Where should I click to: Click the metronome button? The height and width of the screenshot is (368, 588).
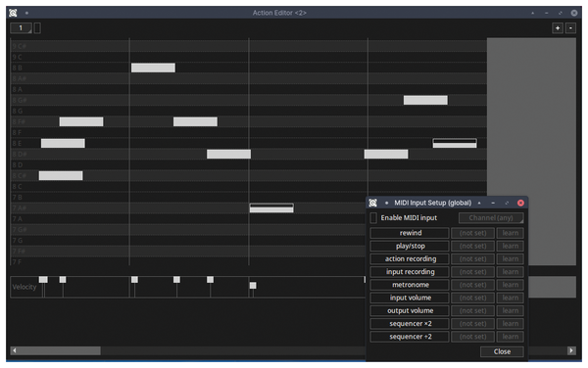coord(410,285)
